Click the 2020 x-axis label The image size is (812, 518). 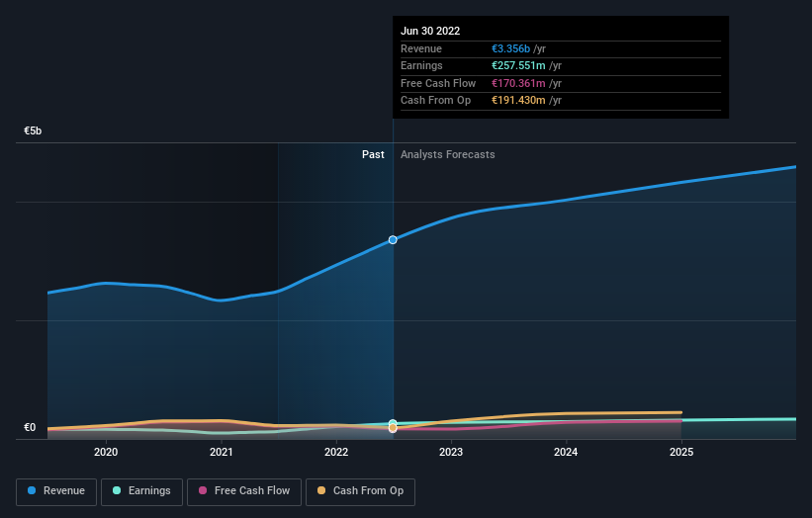106,452
